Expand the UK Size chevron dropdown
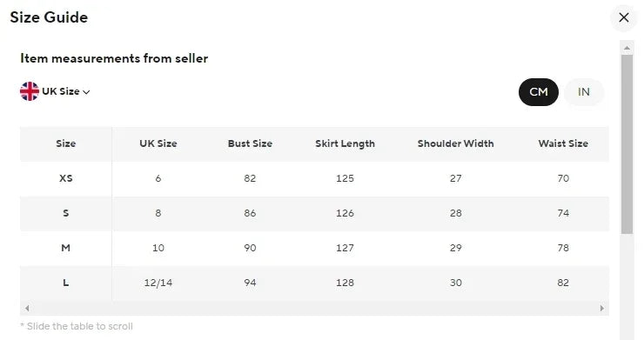The height and width of the screenshot is (340, 644). [86, 92]
